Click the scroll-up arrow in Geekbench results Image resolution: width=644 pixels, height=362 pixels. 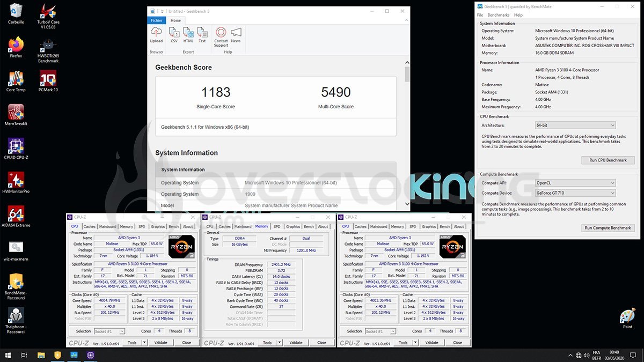click(x=407, y=62)
